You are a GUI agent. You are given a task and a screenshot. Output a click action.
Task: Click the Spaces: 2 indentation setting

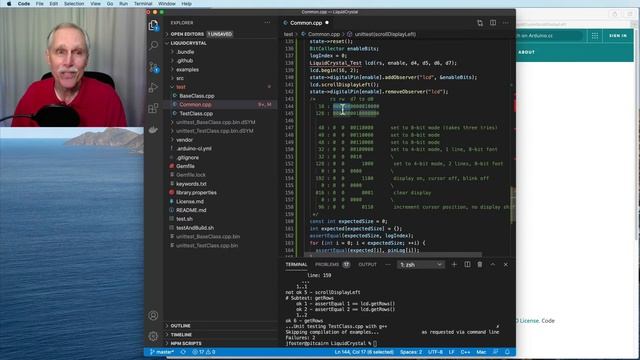click(x=411, y=352)
